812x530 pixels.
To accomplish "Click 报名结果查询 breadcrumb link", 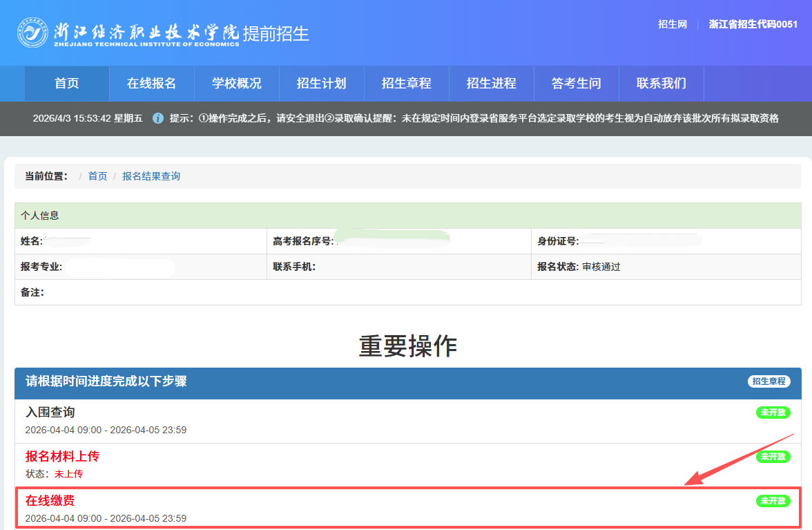I will tap(151, 176).
